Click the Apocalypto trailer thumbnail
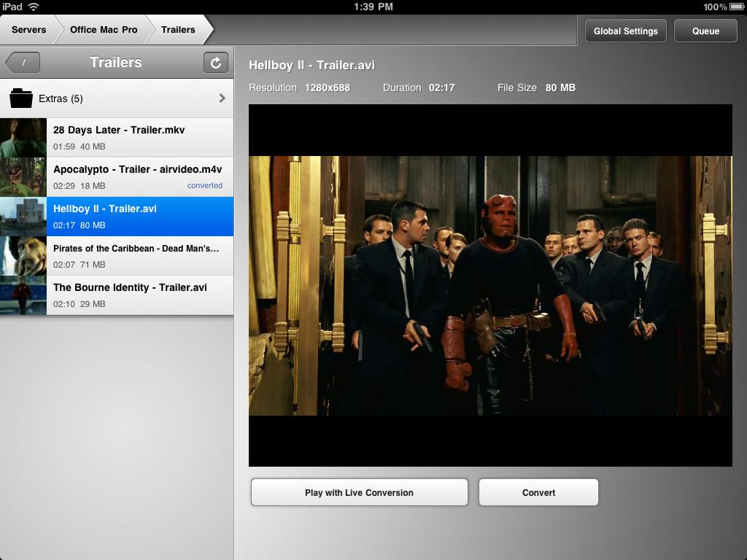Screen dimensions: 747x560 (x=24, y=176)
